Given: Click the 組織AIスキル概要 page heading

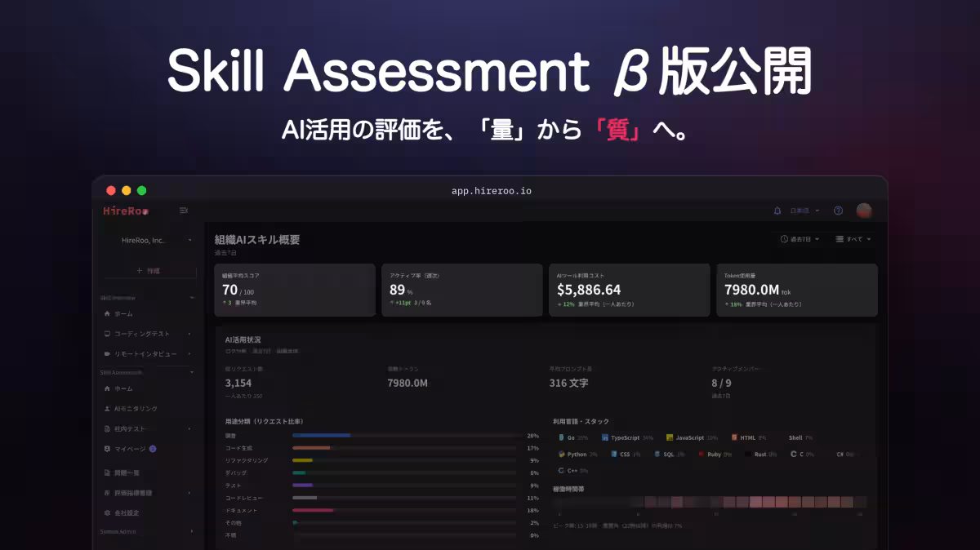Looking at the screenshot, I should tap(257, 240).
